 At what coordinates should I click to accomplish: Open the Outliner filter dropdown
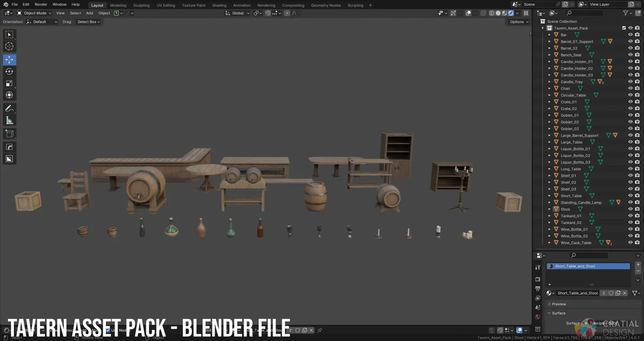pyautogui.click(x=627, y=13)
